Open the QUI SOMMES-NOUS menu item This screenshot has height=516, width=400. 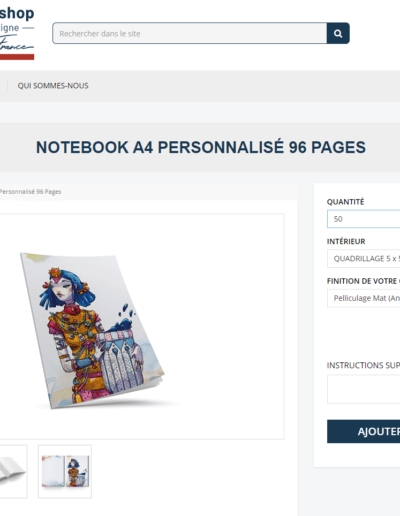(x=53, y=86)
